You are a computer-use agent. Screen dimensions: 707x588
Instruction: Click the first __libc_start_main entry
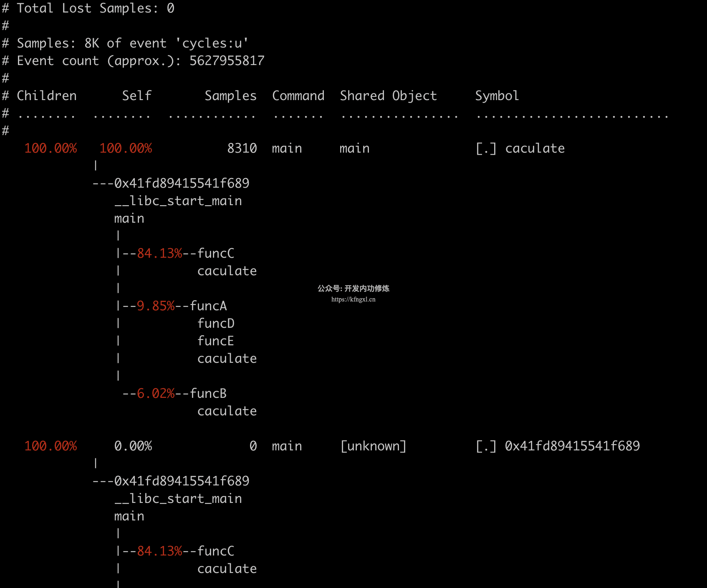[x=178, y=201]
